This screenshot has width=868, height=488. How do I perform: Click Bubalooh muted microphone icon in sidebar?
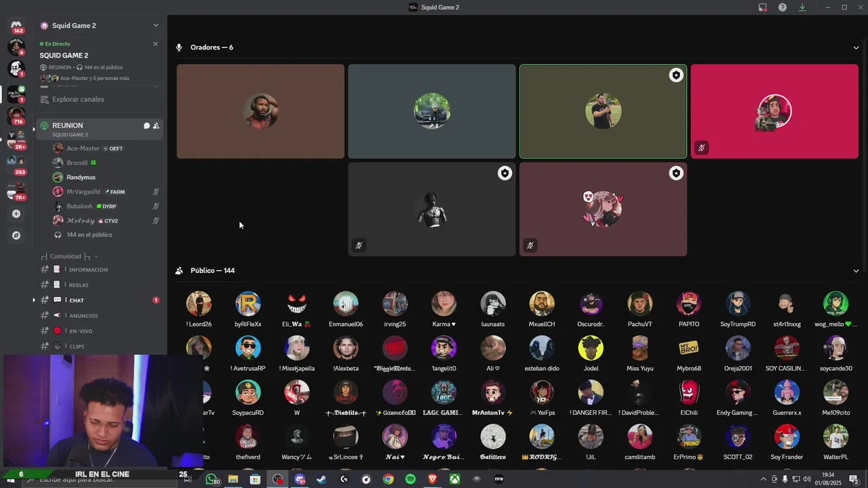(x=156, y=206)
